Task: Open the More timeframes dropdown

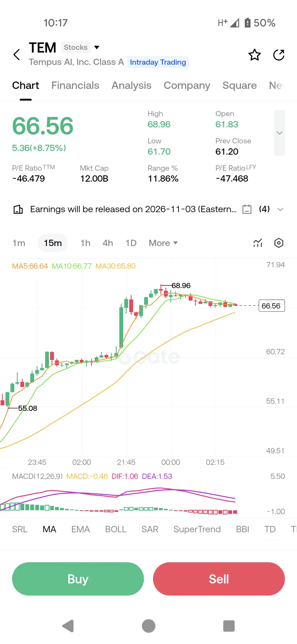Action: (163, 243)
